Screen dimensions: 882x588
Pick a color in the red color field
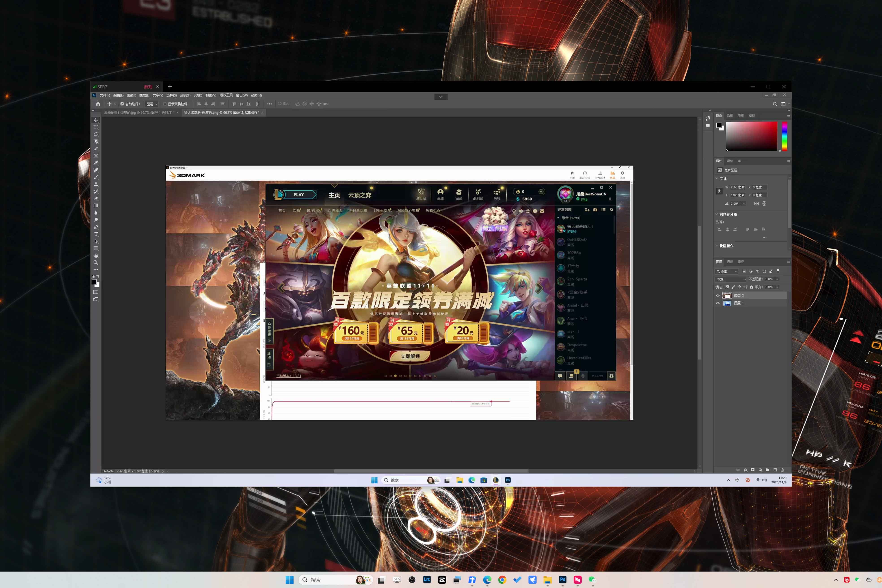[752, 136]
